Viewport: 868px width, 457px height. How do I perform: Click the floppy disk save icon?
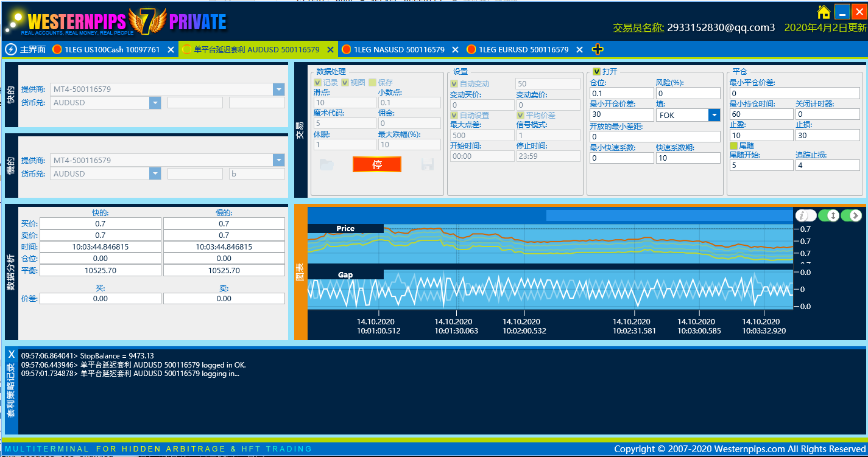[427, 164]
